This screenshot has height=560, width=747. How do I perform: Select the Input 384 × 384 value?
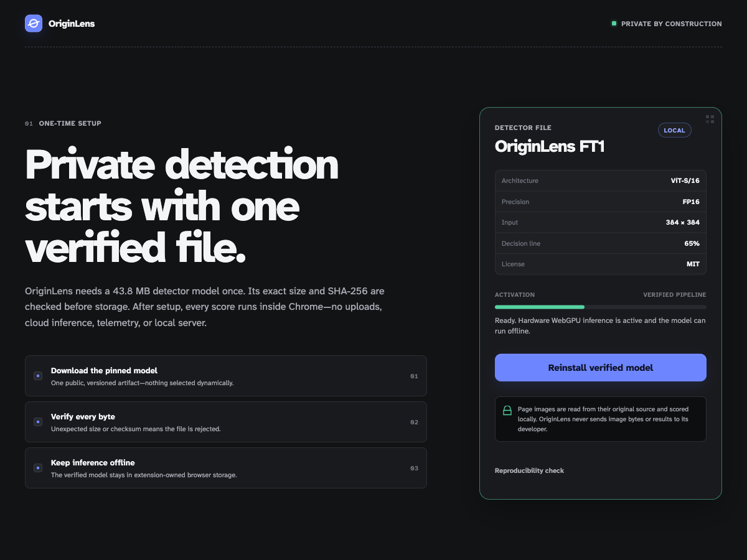(x=683, y=222)
